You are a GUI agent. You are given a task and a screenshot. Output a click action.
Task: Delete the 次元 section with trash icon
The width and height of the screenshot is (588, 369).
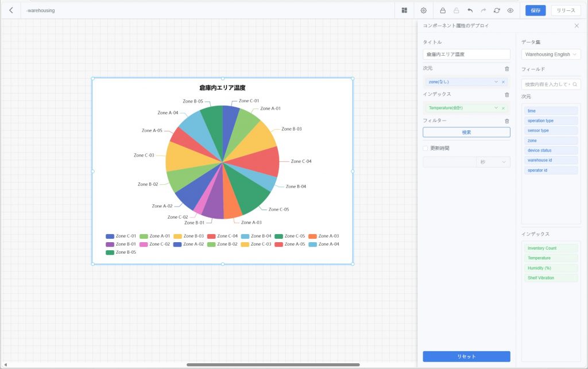tap(506, 68)
